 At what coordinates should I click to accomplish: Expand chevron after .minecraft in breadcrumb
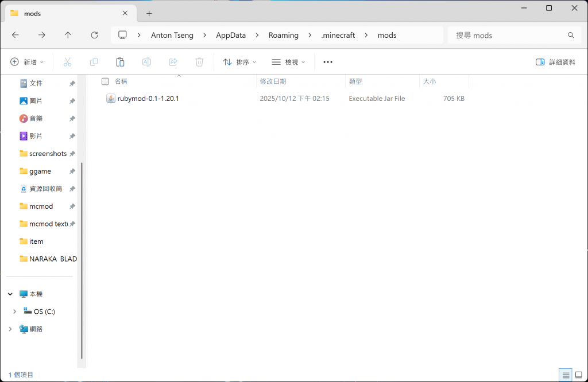(366, 35)
